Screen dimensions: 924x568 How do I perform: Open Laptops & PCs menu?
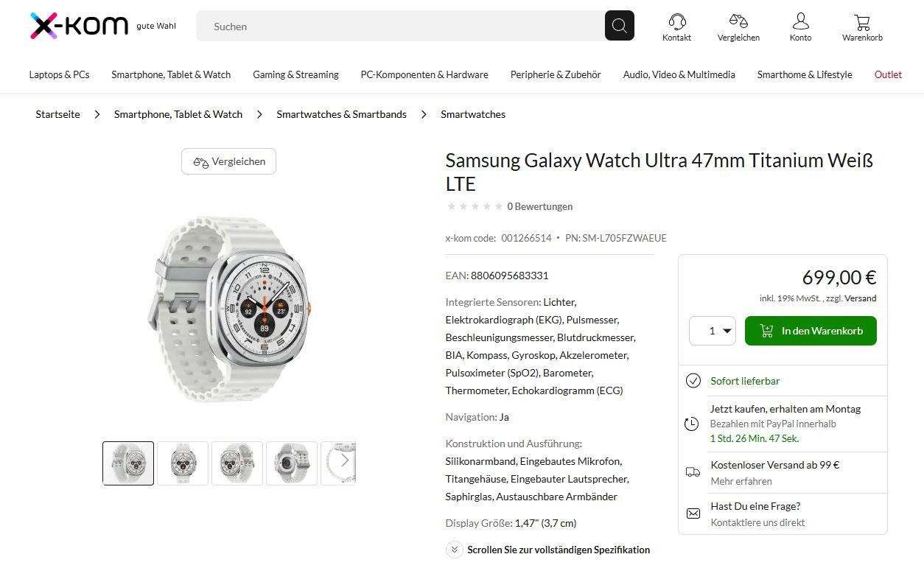[x=59, y=74]
